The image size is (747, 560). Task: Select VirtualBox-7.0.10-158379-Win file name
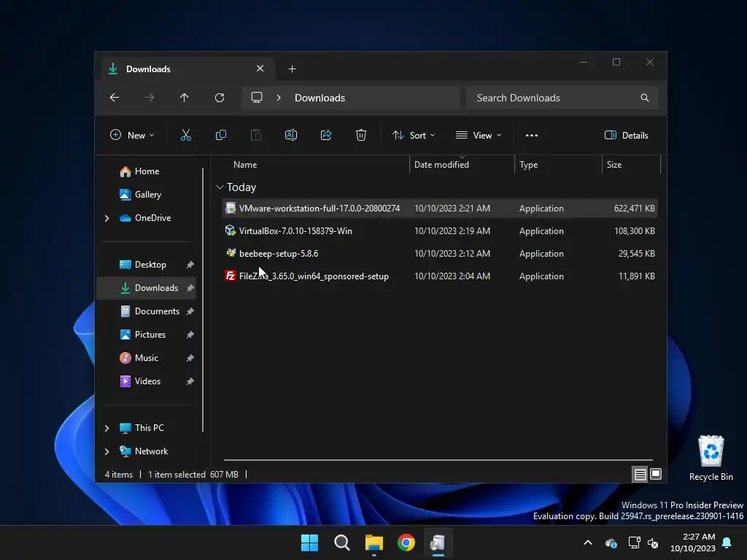295,230
